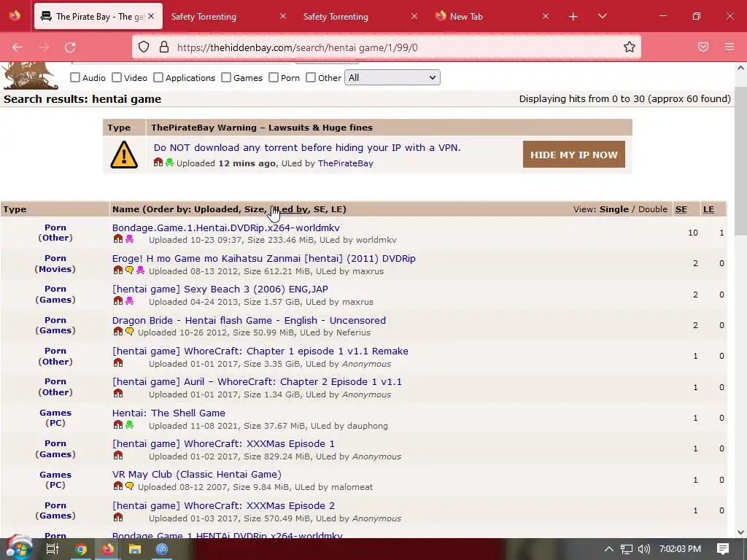Open a new tab with the plus button
This screenshot has width=747, height=560.
573,17
